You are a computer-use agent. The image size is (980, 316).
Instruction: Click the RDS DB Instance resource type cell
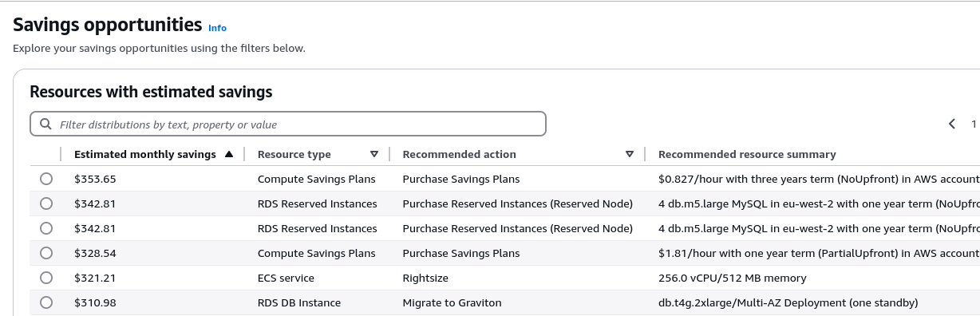(299, 302)
